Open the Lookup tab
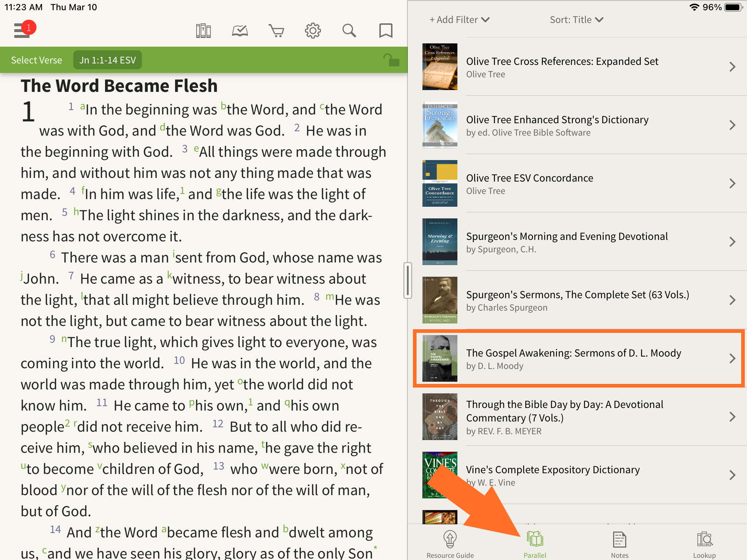The width and height of the screenshot is (747, 560). click(x=704, y=544)
